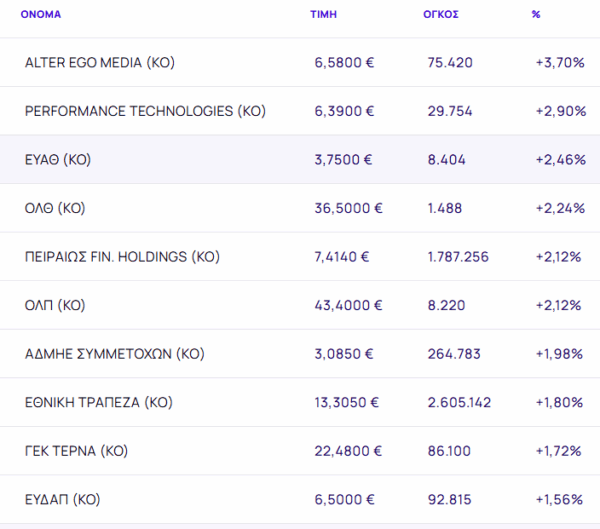Open ΠΕΙΡΑΙΩΣ FIN. HOLDINGS (ΚΟ) details

tap(122, 257)
